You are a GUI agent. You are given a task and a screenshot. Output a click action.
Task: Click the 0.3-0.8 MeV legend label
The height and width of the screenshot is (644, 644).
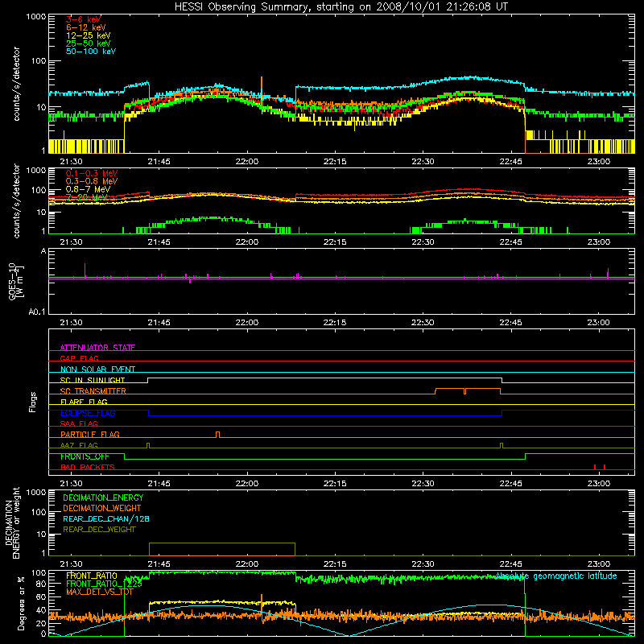click(92, 181)
